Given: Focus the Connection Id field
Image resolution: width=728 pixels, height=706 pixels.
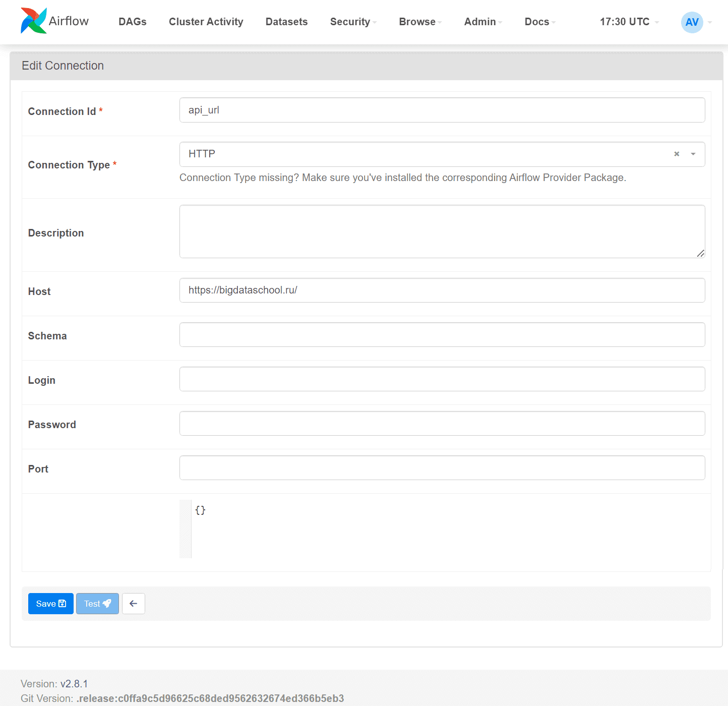Looking at the screenshot, I should click(442, 110).
